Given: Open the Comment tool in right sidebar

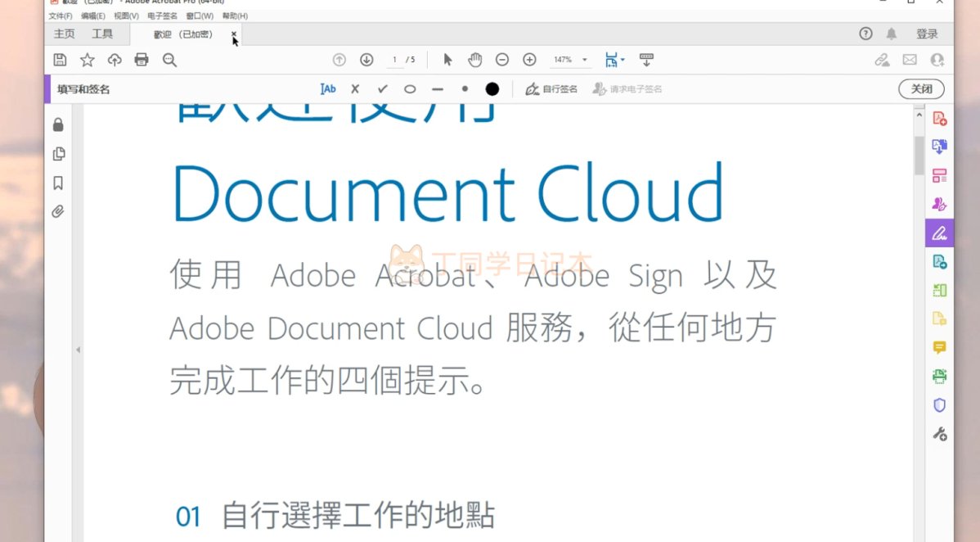Looking at the screenshot, I should 939,348.
